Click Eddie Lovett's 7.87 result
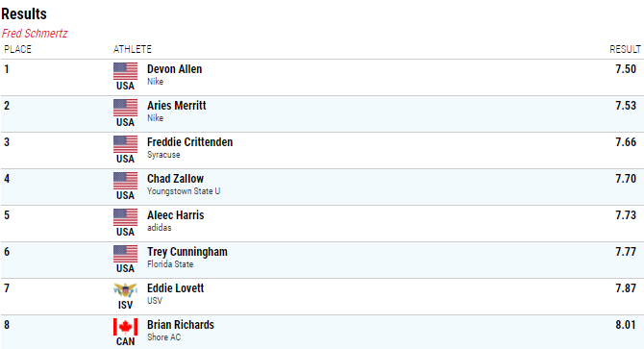Viewport: 644px width, 349px height. pos(626,288)
